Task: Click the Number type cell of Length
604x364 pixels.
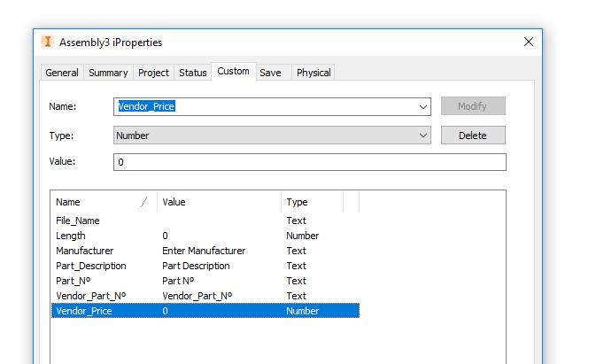Action: click(302, 236)
